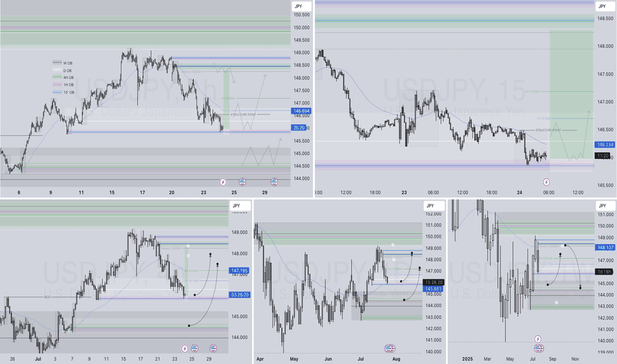
Task: Click the Jul label on bottom-left time axis
Action: [x=38, y=359]
